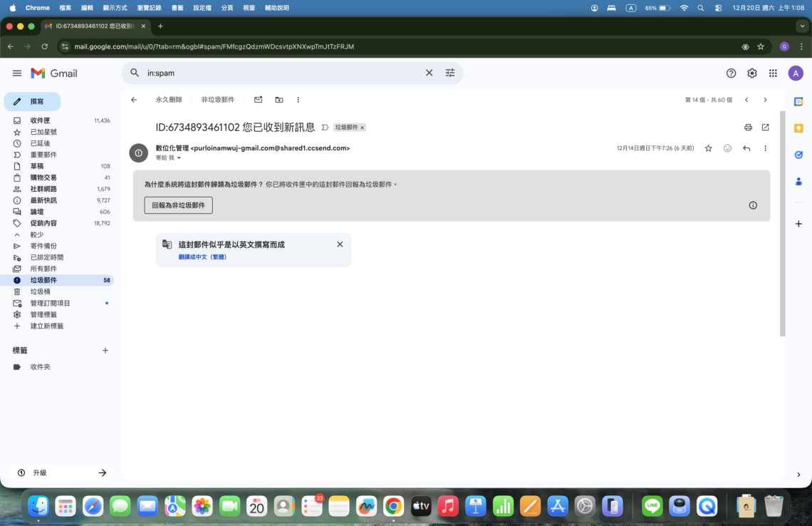Open the Google Tasks side panel icon
Viewport: 812px width, 526px height.
798,155
